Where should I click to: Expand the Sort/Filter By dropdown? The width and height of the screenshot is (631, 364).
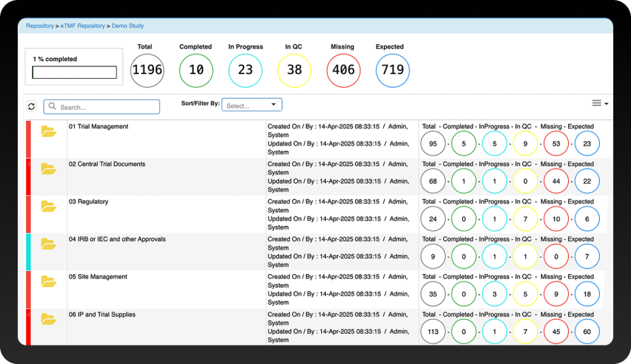[251, 105]
